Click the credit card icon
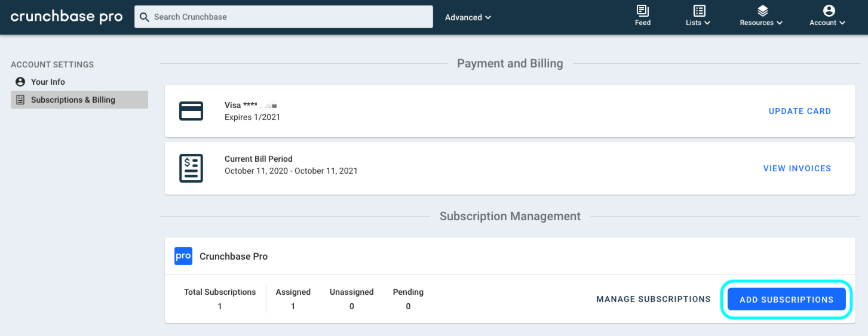Screen dimensions: 868x336 [x=191, y=111]
